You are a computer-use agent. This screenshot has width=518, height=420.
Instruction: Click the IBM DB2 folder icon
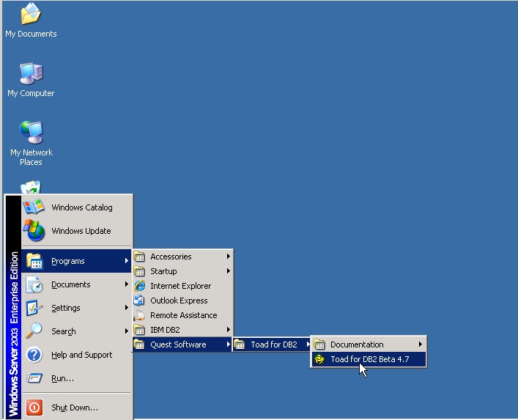139,330
